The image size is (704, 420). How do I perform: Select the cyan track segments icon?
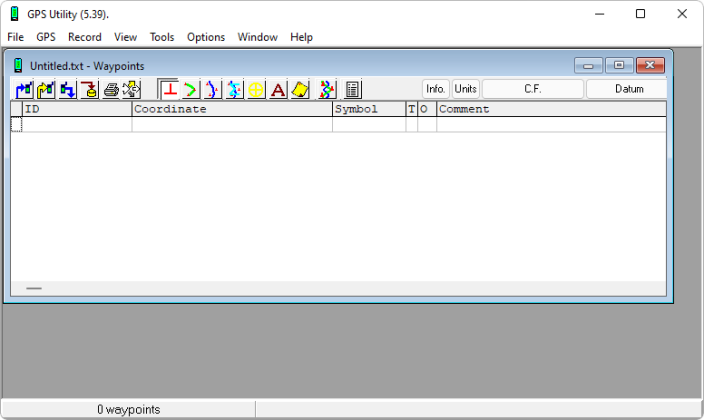tap(234, 89)
